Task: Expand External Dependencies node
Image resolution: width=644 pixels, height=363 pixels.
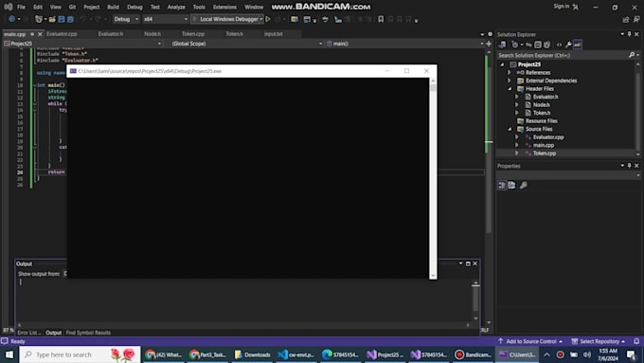Action: (510, 81)
